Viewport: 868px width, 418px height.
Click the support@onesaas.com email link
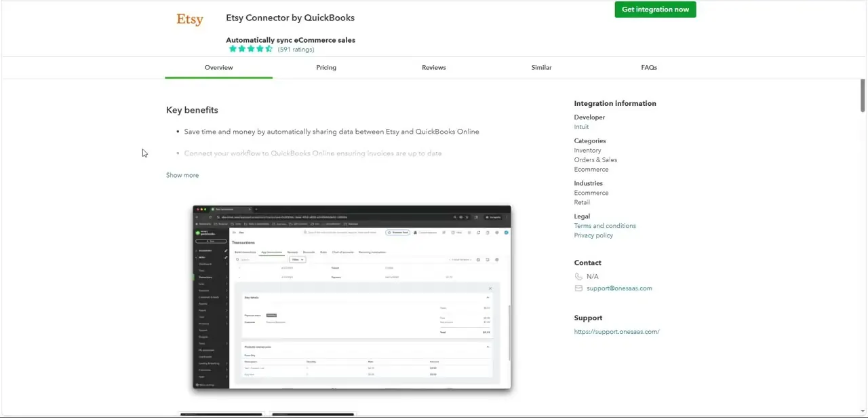(x=619, y=288)
